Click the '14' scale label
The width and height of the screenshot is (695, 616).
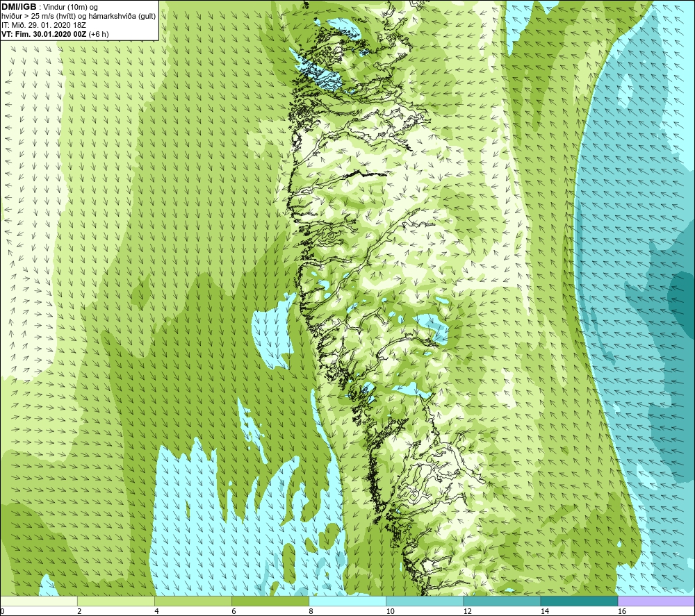[x=544, y=611]
